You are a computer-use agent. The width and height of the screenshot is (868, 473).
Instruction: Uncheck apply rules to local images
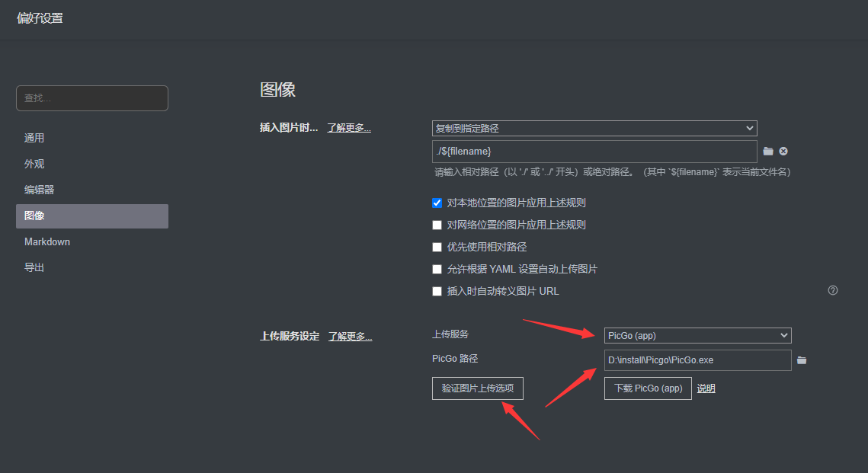point(437,203)
